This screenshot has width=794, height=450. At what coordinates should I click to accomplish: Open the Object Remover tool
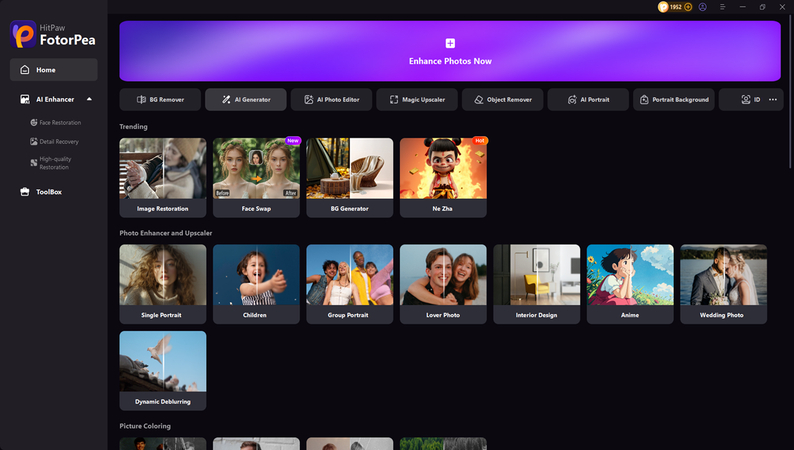pyautogui.click(x=503, y=100)
